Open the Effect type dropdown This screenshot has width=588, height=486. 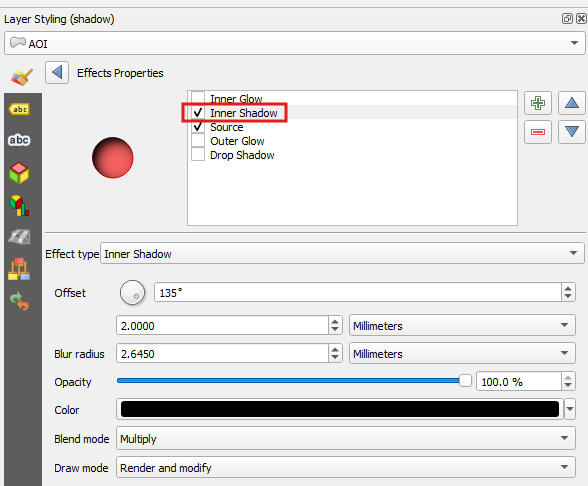click(x=342, y=253)
